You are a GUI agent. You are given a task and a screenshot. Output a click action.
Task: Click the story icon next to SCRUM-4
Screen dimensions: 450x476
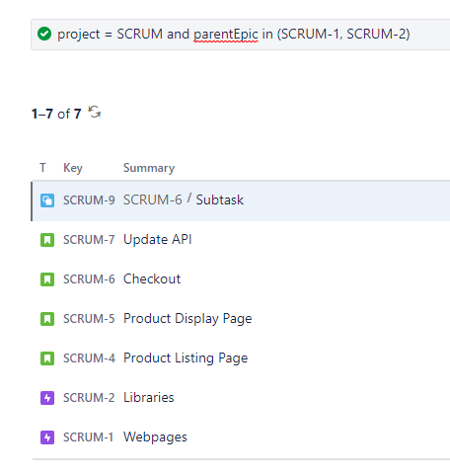click(x=47, y=358)
